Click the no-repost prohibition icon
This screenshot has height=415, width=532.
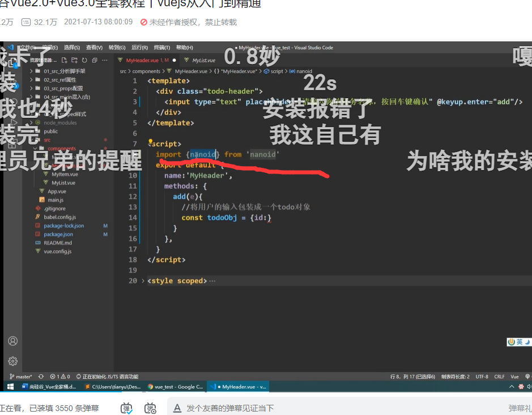144,23
